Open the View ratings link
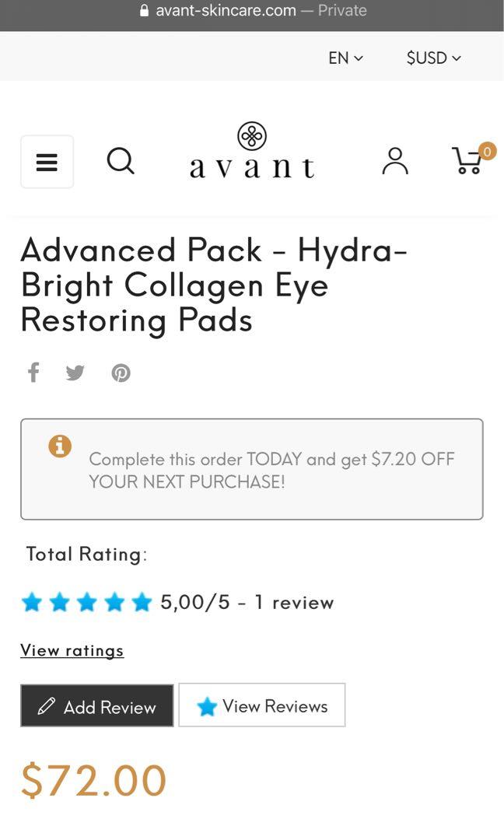The width and height of the screenshot is (504, 840). click(x=72, y=650)
